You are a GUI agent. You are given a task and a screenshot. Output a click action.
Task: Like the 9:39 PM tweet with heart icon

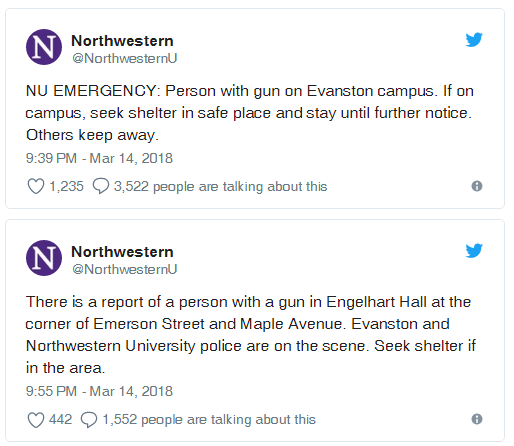(x=36, y=186)
